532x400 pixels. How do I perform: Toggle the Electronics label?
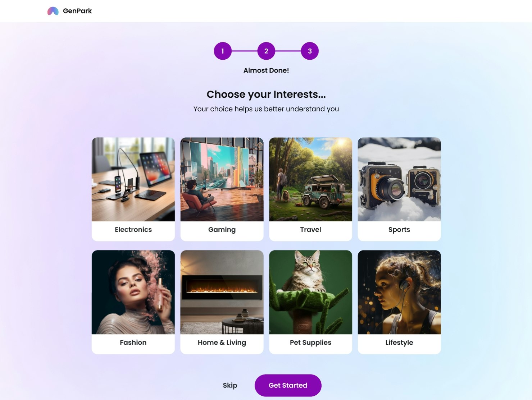click(x=133, y=230)
